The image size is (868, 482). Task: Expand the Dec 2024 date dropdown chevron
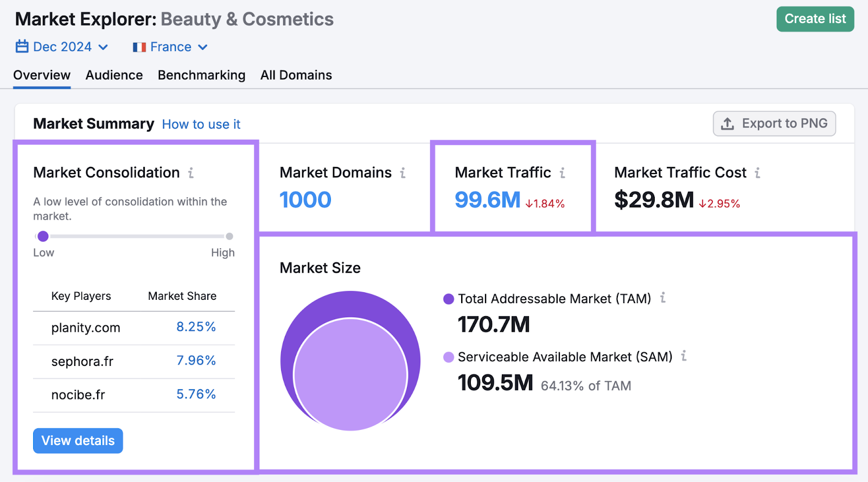pyautogui.click(x=103, y=47)
